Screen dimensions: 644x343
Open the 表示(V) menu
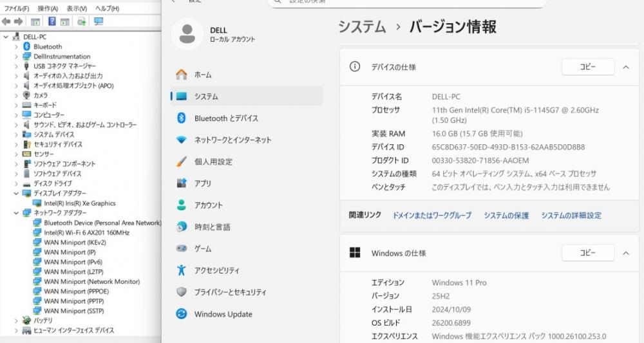pos(77,8)
